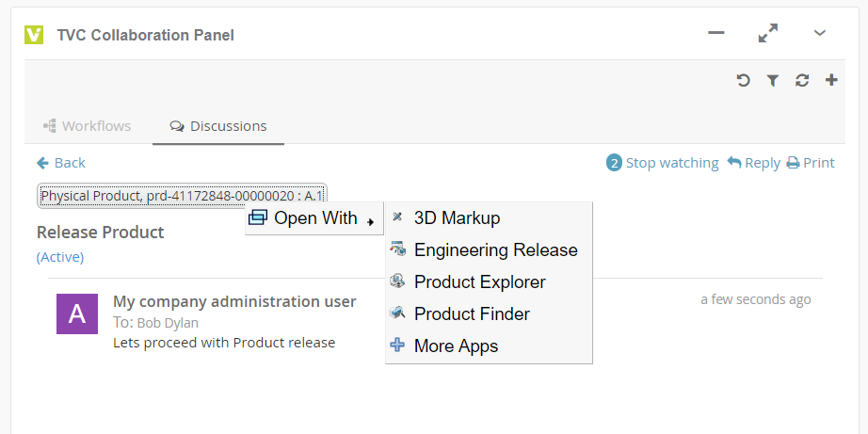Click the TVC logo icon
This screenshot has width=868, height=434.
point(34,35)
